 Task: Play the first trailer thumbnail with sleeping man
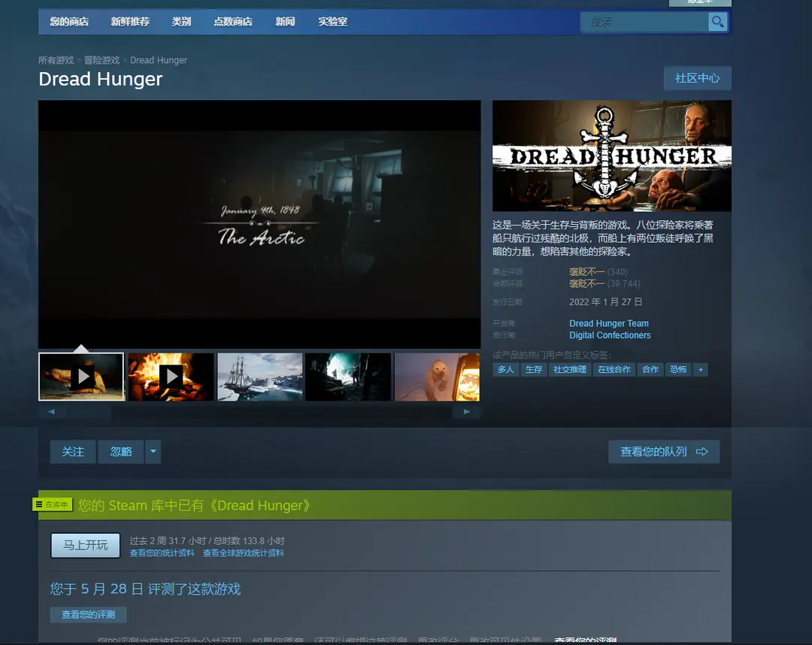[x=82, y=377]
